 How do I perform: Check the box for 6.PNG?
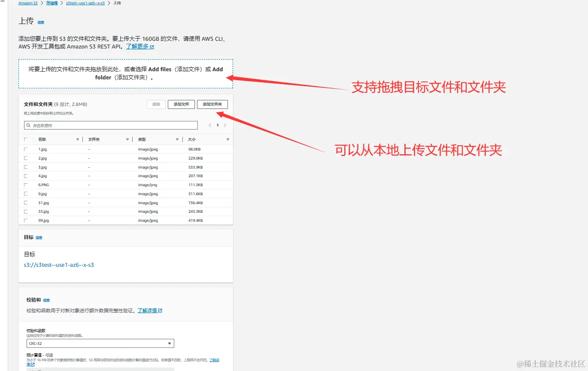[26, 185]
